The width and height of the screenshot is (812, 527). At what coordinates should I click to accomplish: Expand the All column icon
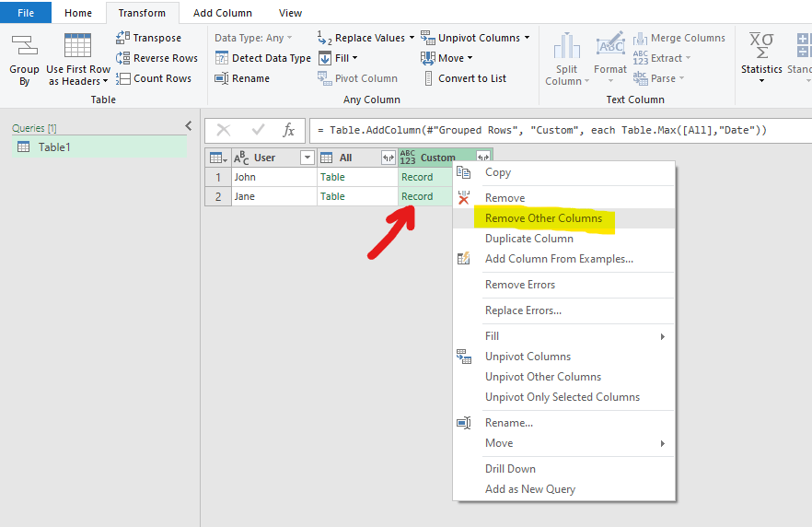click(x=388, y=158)
